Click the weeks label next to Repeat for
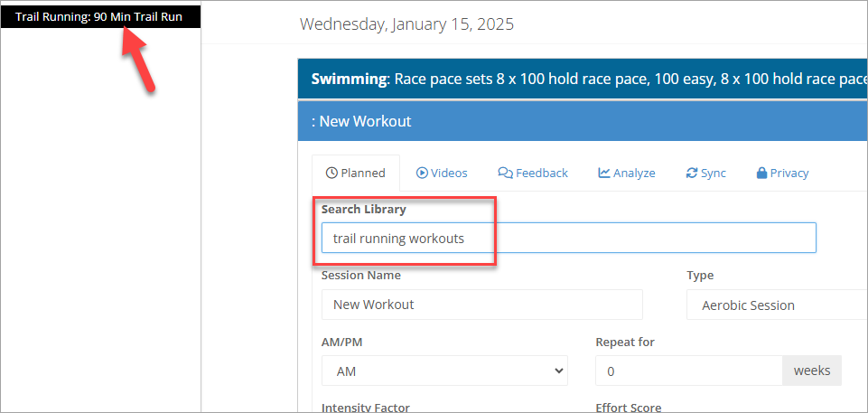868x413 pixels. point(812,371)
